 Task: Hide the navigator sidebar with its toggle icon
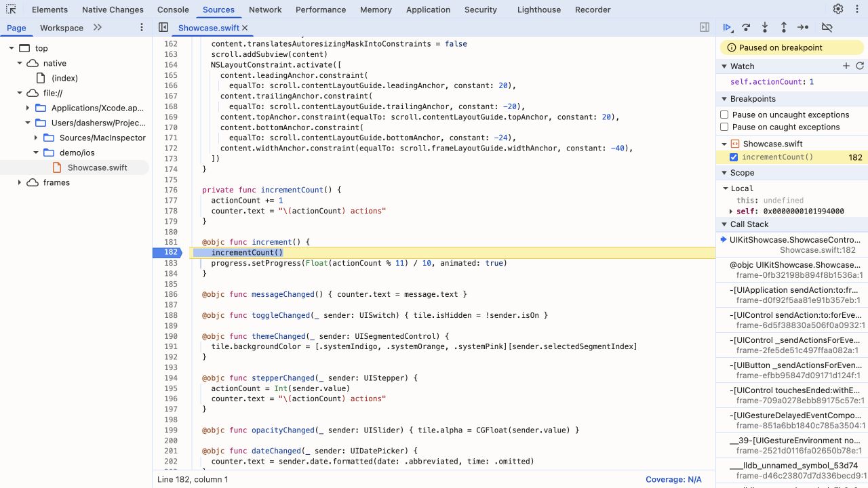(163, 28)
